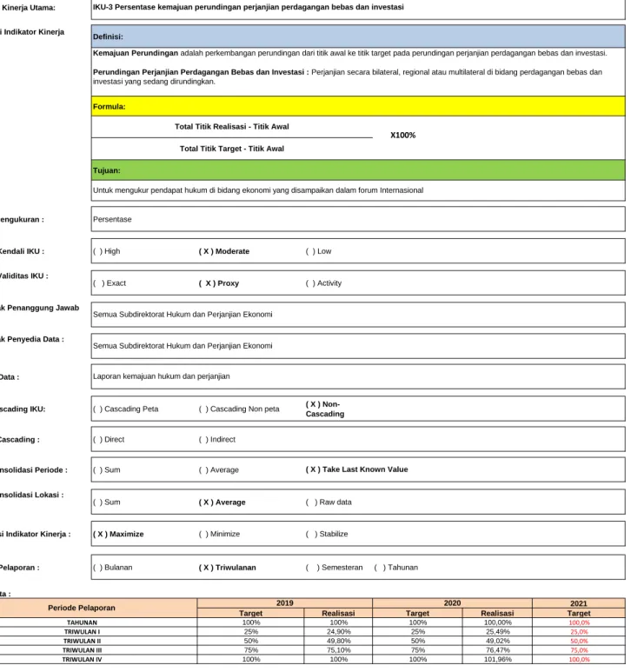Image resolution: width=631 pixels, height=672 pixels.
Task: Tick the Direct cascading option
Action: pos(109,439)
